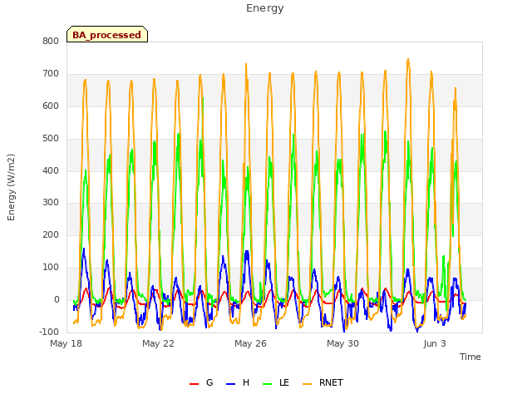The height and width of the screenshot is (399, 532).
Task: Select the G legend label
Action: [209, 382]
